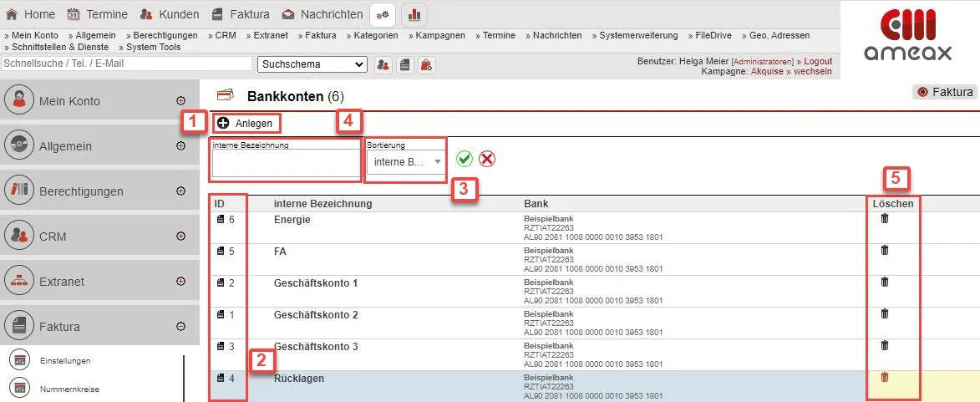980x402 pixels.
Task: Open the Kunden menu tab
Action: [170, 14]
